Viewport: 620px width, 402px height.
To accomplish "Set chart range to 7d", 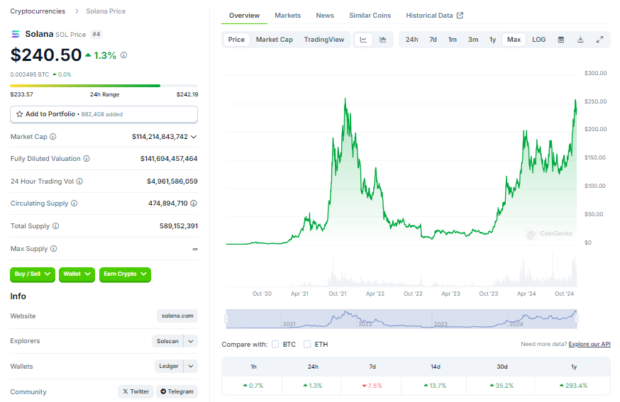I will (433, 40).
